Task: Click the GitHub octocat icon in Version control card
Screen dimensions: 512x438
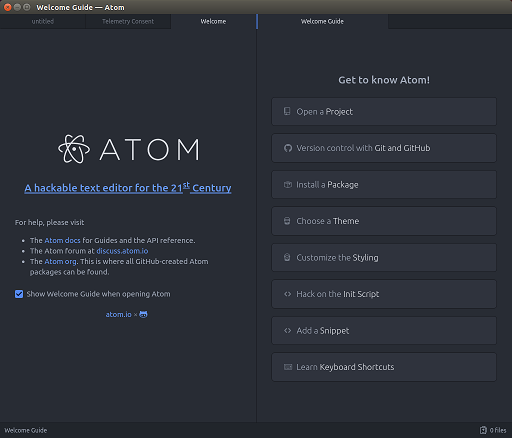Action: [287, 148]
